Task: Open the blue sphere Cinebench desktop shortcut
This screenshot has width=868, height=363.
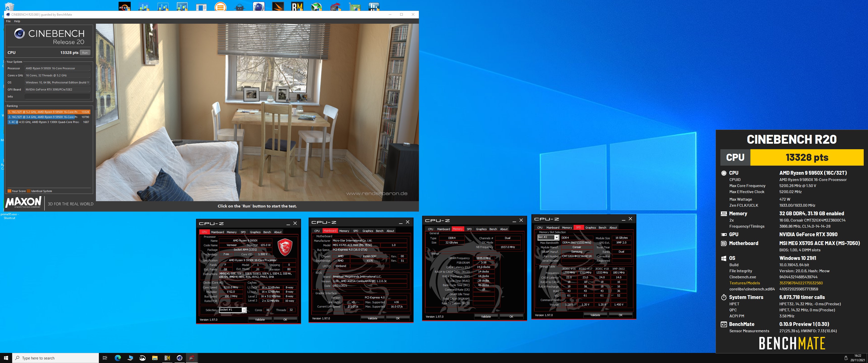Action: 259,6
